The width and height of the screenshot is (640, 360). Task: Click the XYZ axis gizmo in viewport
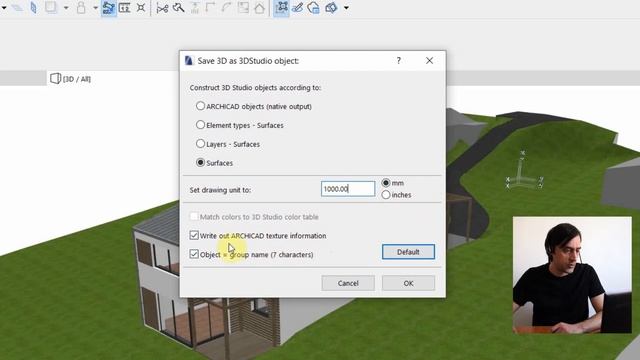524,171
